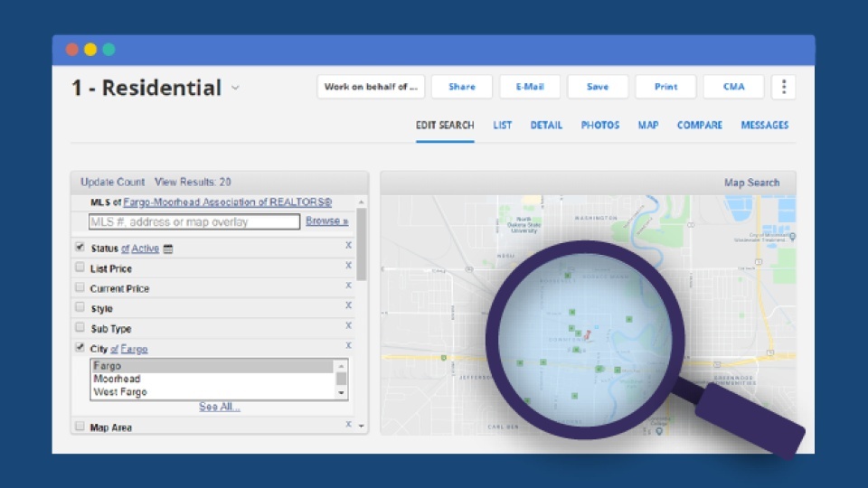
Task: Remove the City criterion with its X
Action: [348, 345]
